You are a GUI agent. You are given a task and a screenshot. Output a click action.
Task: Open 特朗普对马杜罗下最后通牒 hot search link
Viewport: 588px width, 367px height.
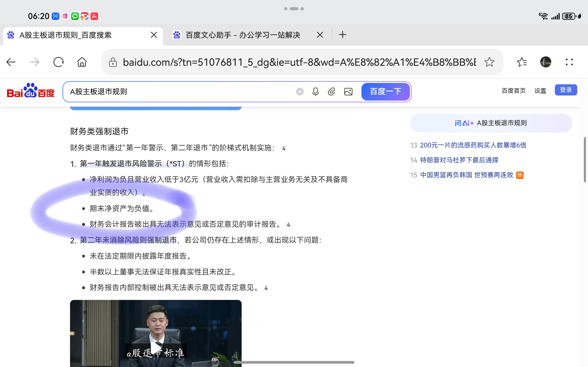coord(459,160)
